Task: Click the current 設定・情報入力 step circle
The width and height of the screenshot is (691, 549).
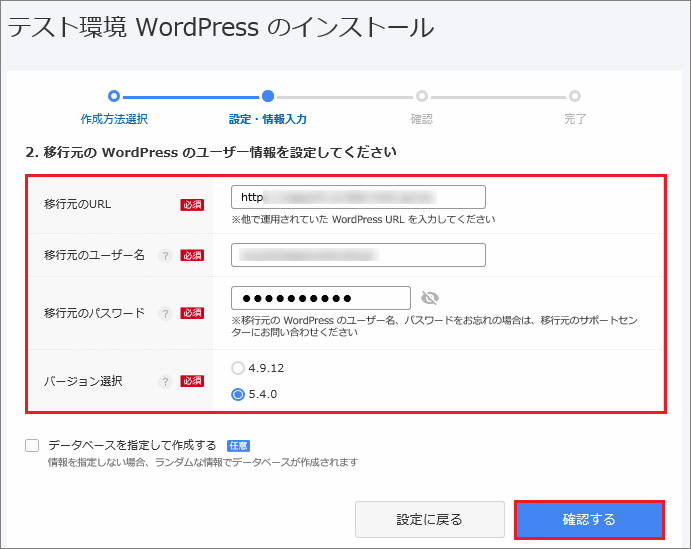Action: click(x=268, y=96)
